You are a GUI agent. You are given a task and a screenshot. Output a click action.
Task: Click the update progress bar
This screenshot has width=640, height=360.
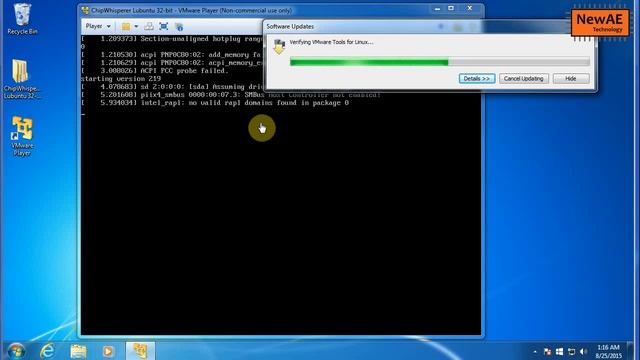point(440,62)
